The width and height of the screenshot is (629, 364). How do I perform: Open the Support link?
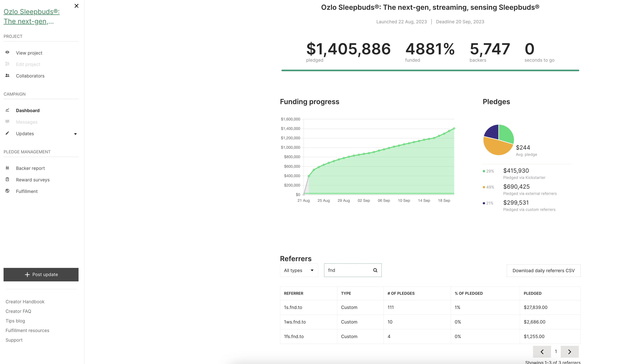point(14,340)
